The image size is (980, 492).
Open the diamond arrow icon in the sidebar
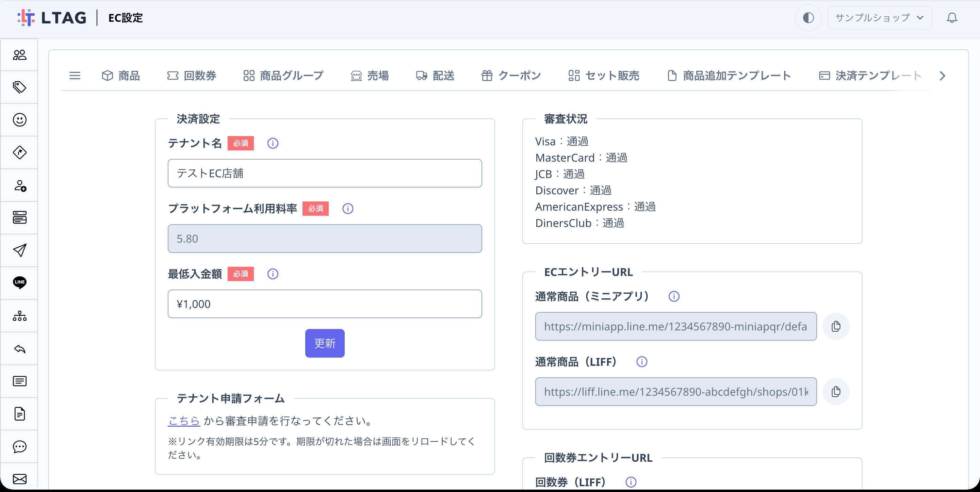(19, 152)
